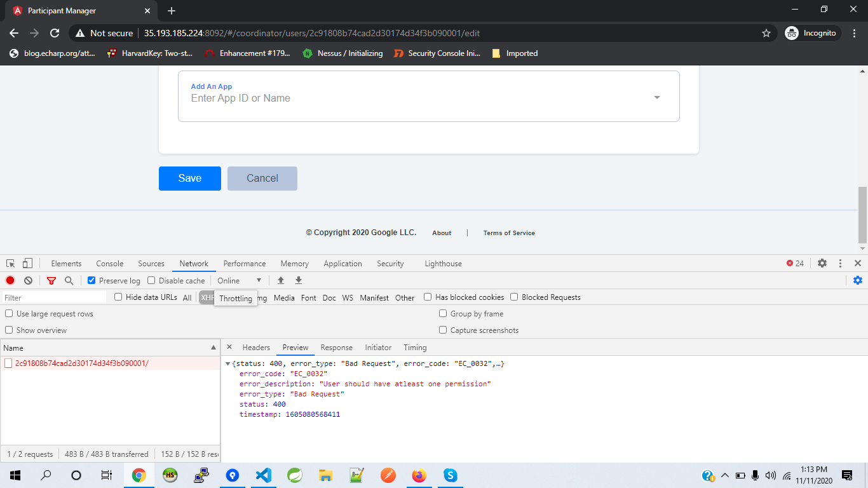This screenshot has width=868, height=488.
Task: Enable the Disable cache option
Action: pyautogui.click(x=151, y=280)
